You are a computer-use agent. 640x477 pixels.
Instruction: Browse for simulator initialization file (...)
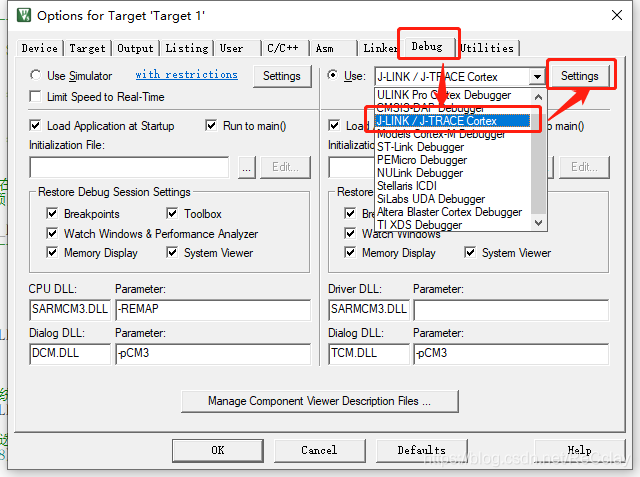[x=247, y=167]
